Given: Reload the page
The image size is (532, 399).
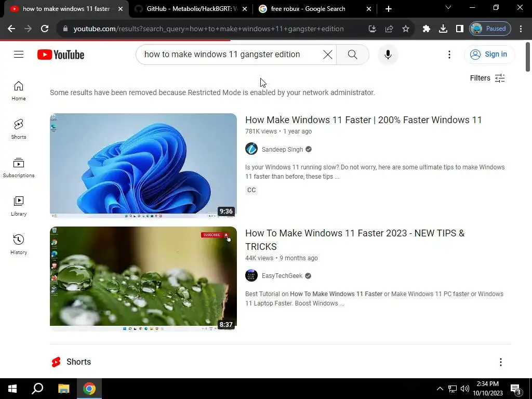Looking at the screenshot, I should point(45,29).
